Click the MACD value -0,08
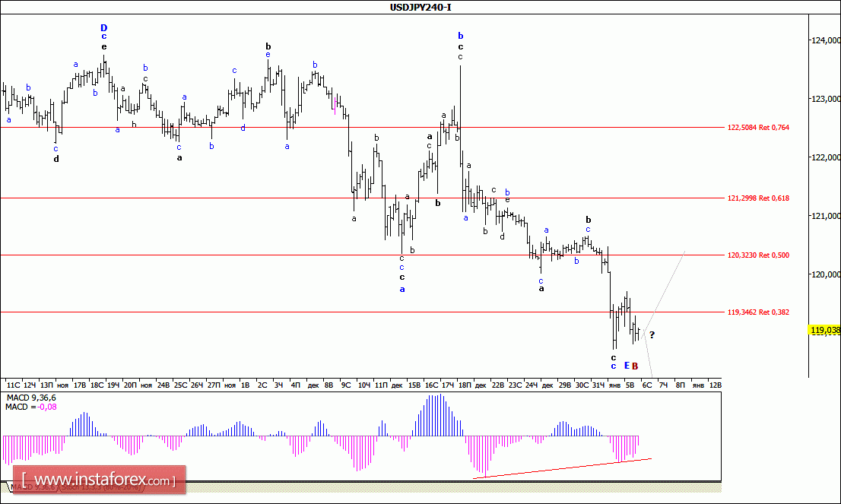This screenshot has width=841, height=504. click(x=46, y=407)
